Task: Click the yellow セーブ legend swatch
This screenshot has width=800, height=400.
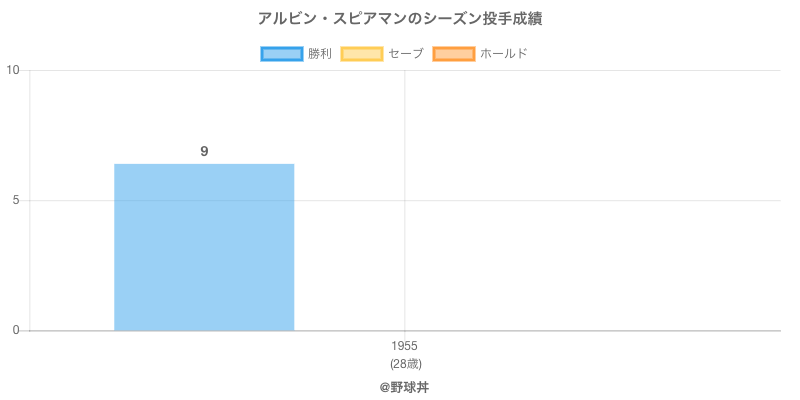Action: tap(361, 54)
